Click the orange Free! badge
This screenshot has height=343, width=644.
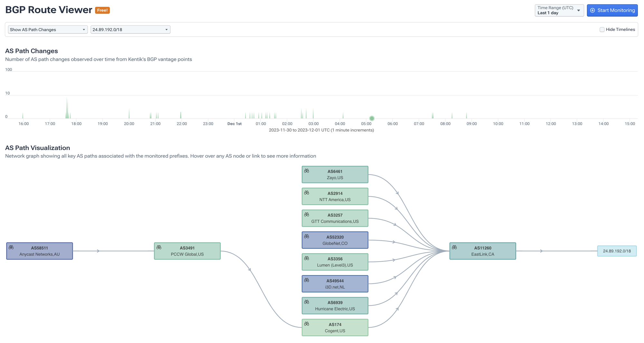(x=102, y=10)
